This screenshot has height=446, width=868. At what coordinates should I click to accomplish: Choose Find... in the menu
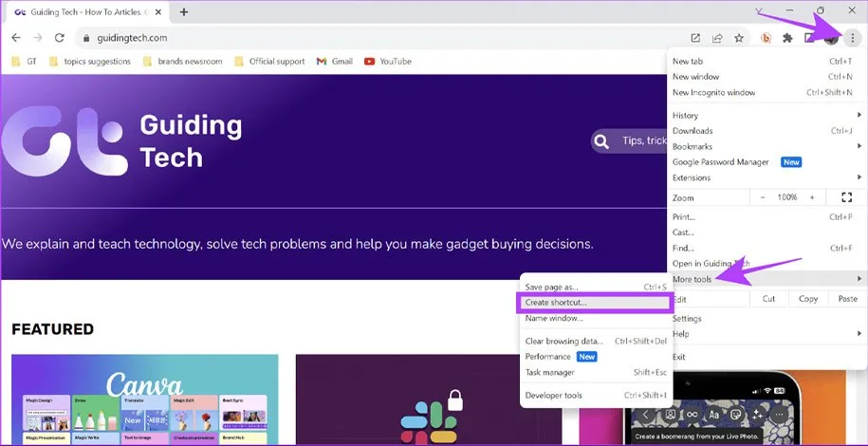[767, 248]
